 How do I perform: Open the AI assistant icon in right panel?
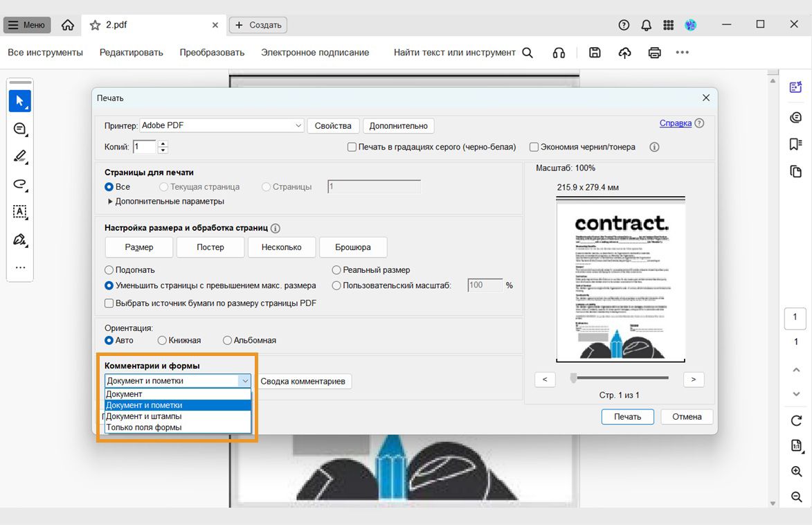796,87
